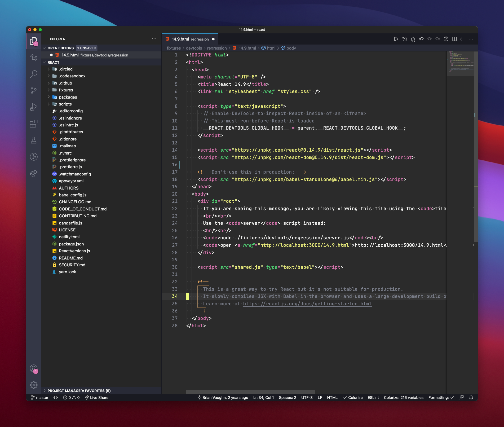Open the Live Share activity bar icon

34,173
